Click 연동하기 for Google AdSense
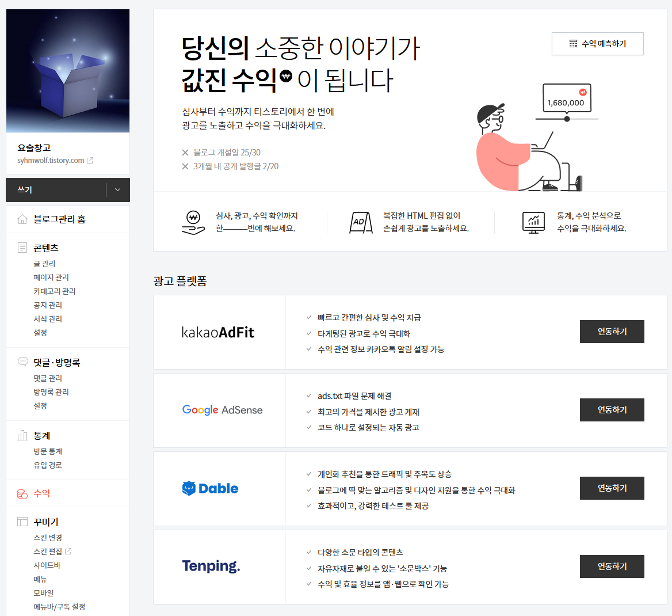 click(x=612, y=410)
